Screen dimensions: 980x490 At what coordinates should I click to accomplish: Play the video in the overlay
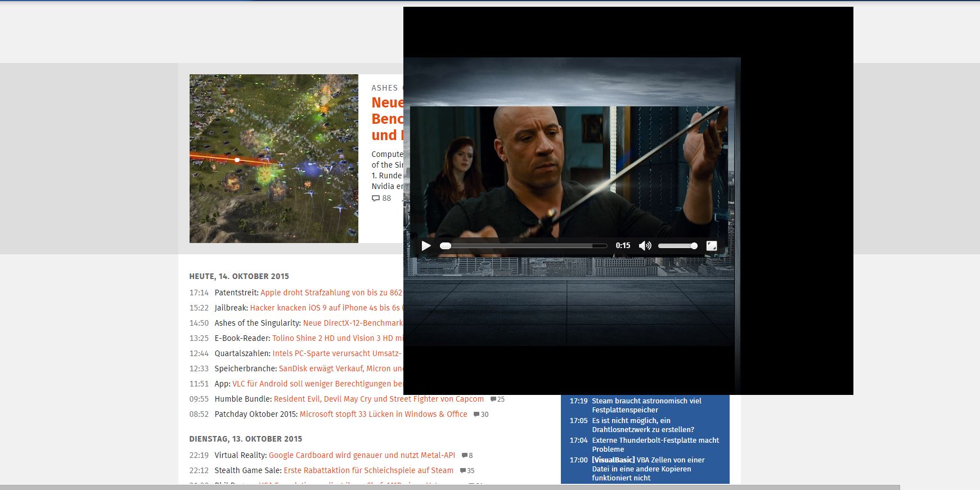tap(426, 246)
